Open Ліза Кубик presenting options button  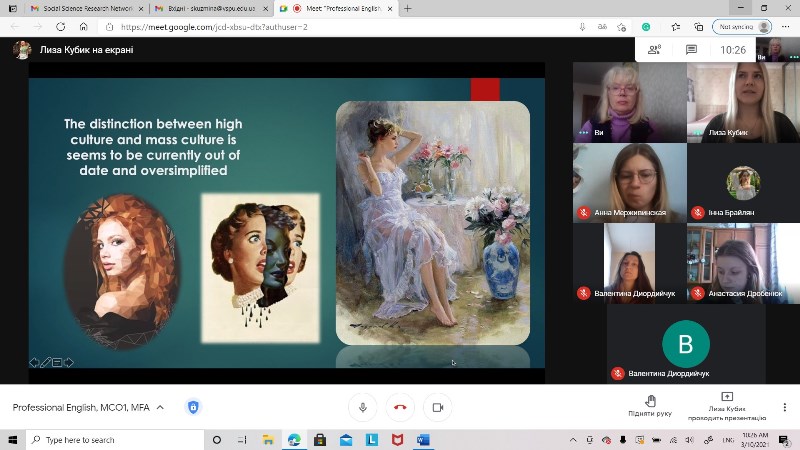coord(727,407)
